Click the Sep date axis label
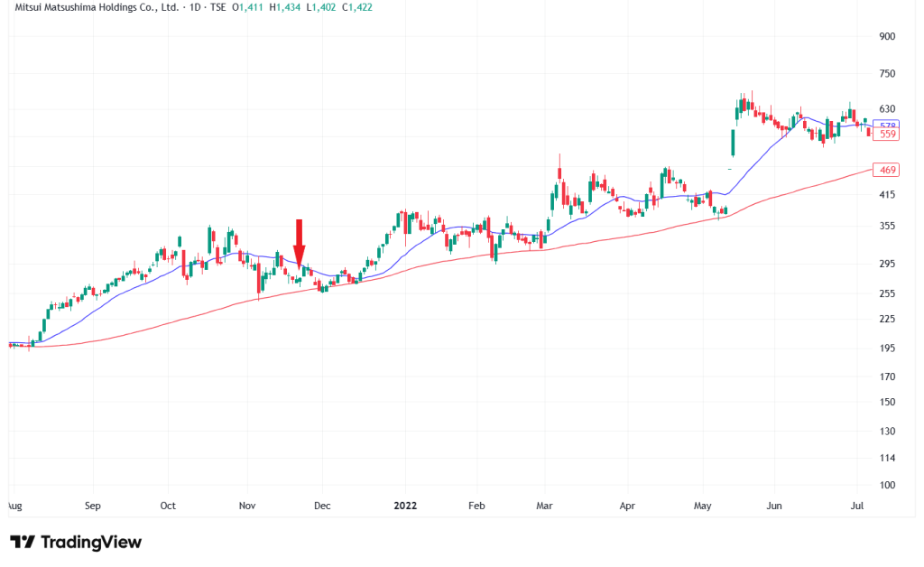The image size is (924, 567). (93, 506)
